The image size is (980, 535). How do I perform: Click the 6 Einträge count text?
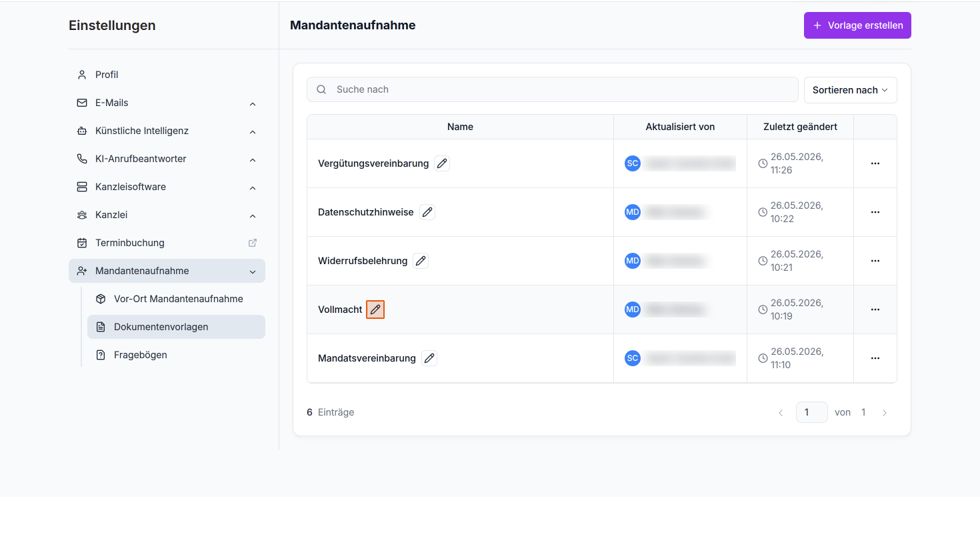[331, 412]
